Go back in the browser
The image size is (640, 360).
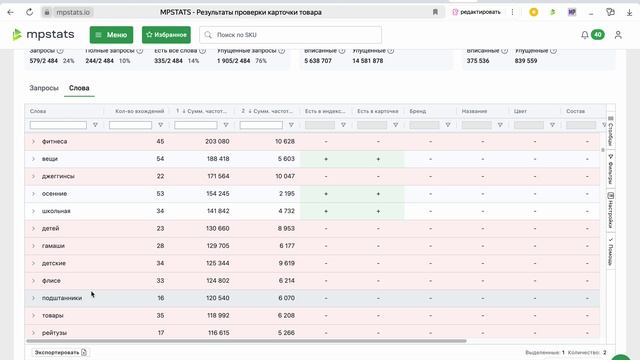pyautogui.click(x=11, y=12)
